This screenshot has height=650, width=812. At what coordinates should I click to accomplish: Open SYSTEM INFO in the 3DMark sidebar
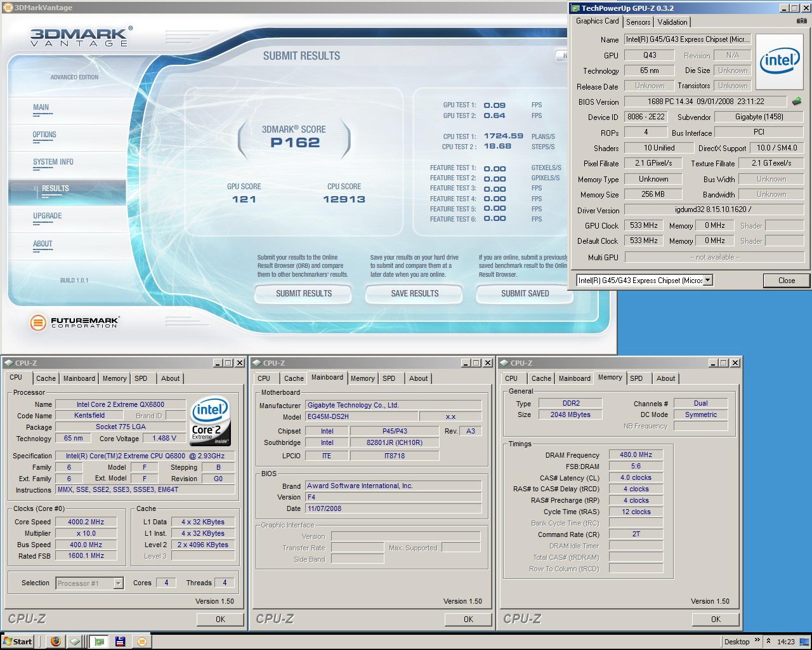point(53,162)
